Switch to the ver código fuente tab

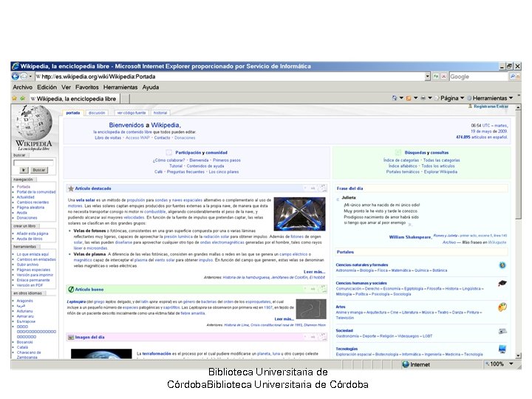tap(132, 112)
